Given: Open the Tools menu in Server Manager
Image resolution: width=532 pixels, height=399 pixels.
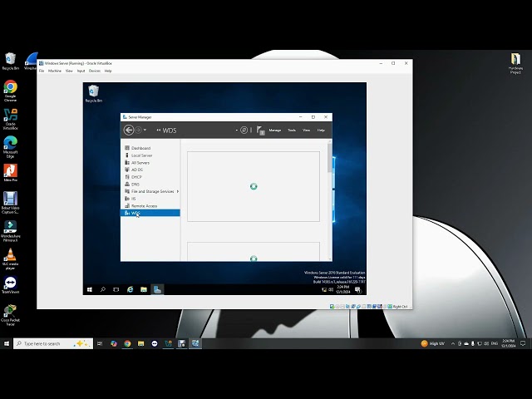Looking at the screenshot, I should coord(292,131).
